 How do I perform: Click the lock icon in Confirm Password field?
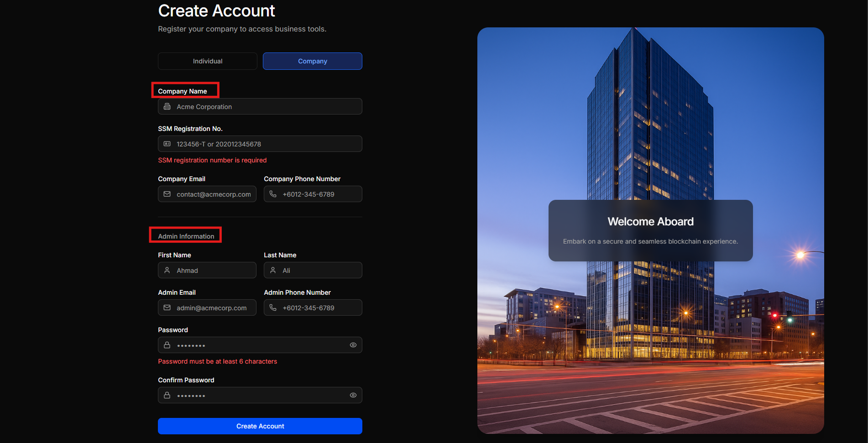167,395
